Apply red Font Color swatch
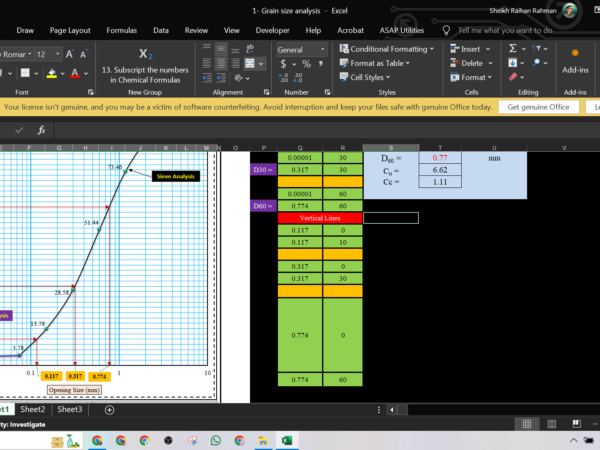600x450 pixels. click(75, 73)
